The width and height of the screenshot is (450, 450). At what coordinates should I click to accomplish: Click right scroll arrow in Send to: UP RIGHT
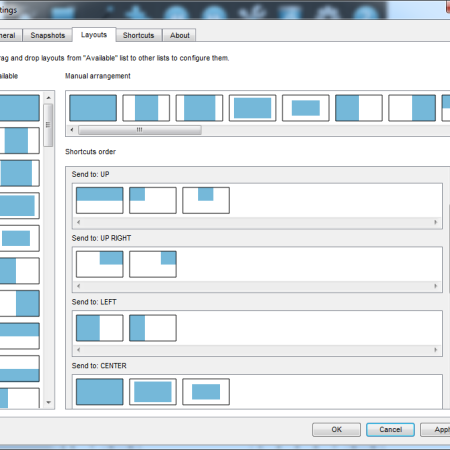coord(435,286)
